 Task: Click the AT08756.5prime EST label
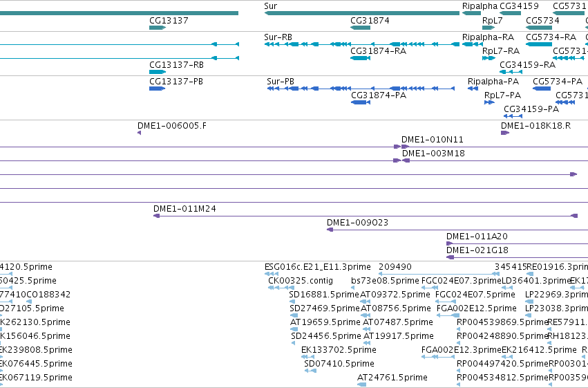[396, 308]
